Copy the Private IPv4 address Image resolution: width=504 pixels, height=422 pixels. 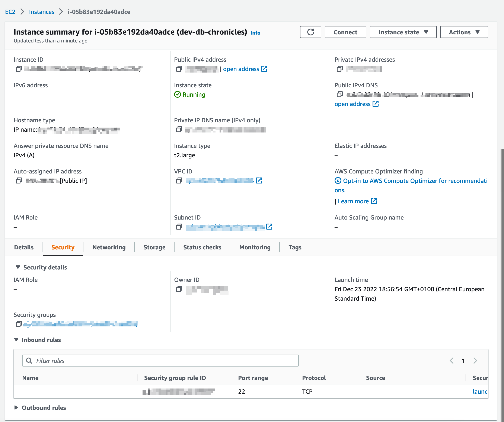point(339,69)
